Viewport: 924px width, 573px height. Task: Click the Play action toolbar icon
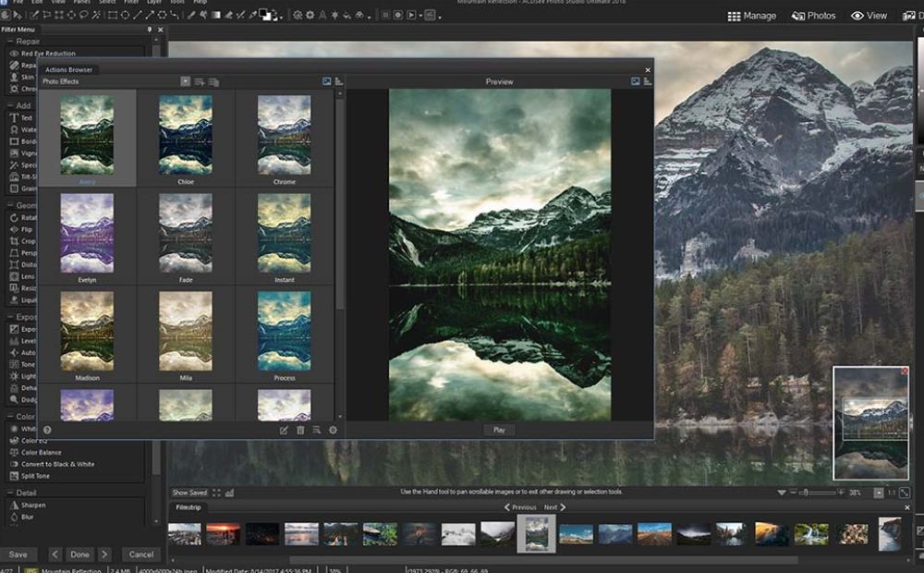[411, 16]
